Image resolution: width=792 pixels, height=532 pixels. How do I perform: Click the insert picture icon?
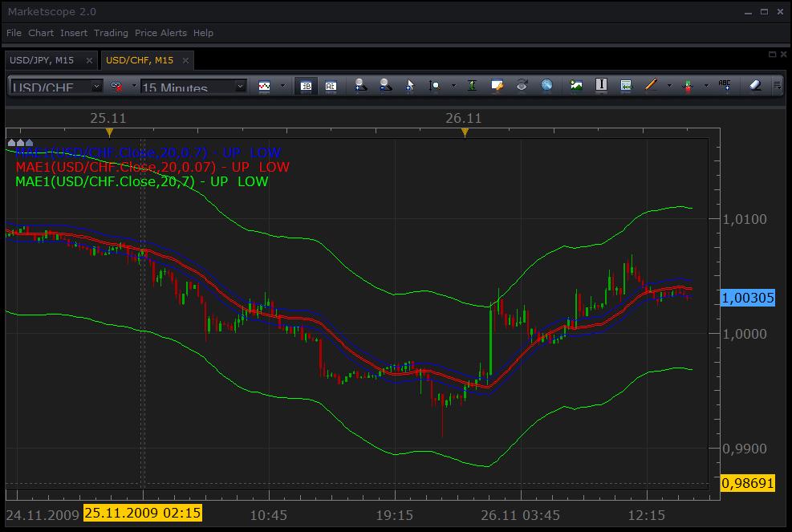coord(576,85)
